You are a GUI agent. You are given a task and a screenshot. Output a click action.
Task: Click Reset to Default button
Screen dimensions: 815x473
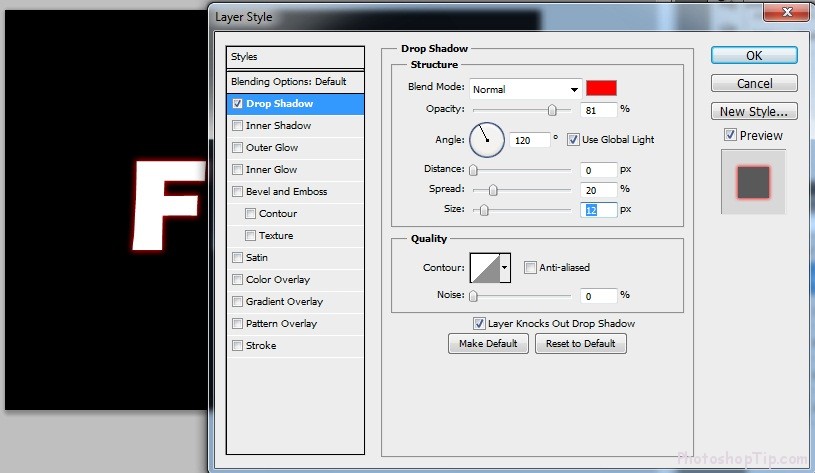tap(581, 344)
